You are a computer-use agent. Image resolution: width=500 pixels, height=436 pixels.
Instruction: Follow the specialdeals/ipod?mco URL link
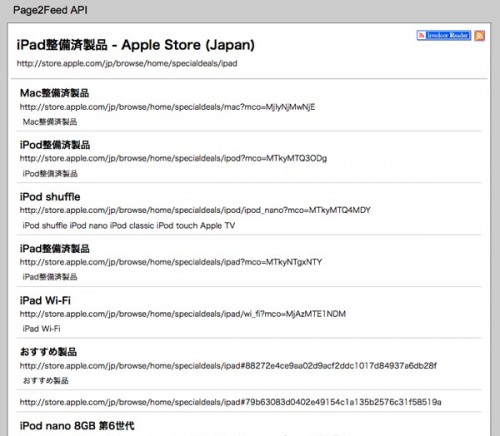pos(173,158)
